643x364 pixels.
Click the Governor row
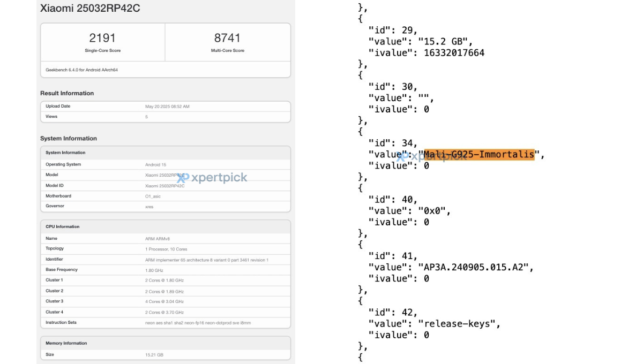click(165, 206)
